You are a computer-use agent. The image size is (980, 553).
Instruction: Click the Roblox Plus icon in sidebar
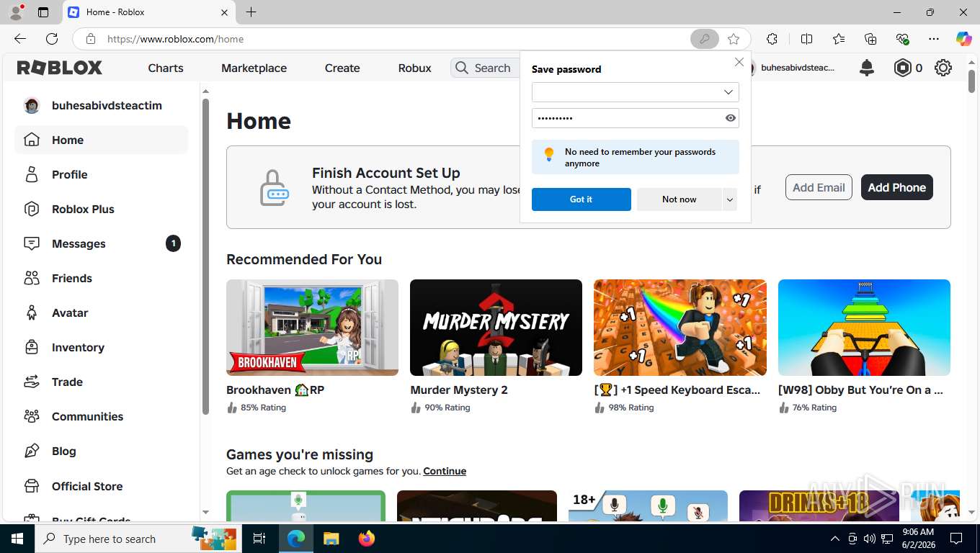[31, 209]
